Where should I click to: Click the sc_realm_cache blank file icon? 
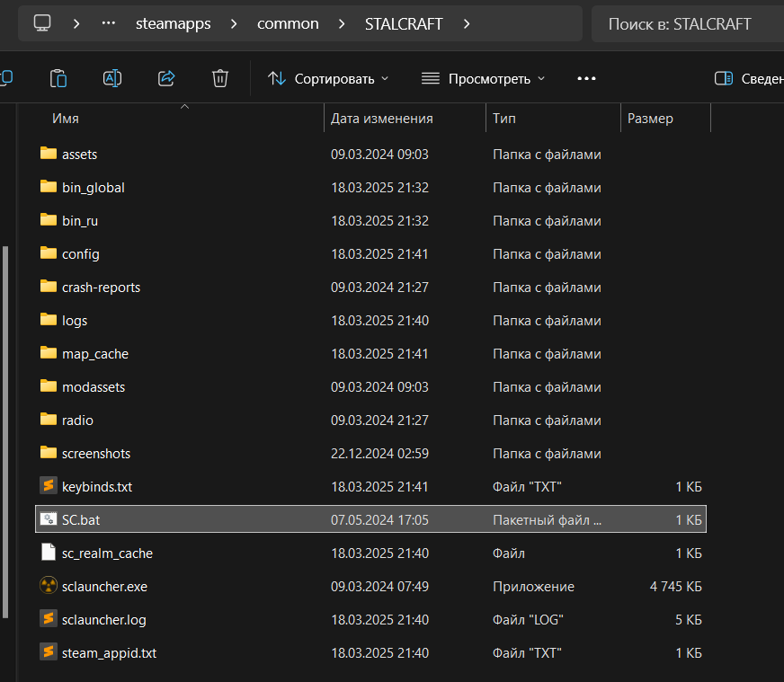coord(48,552)
